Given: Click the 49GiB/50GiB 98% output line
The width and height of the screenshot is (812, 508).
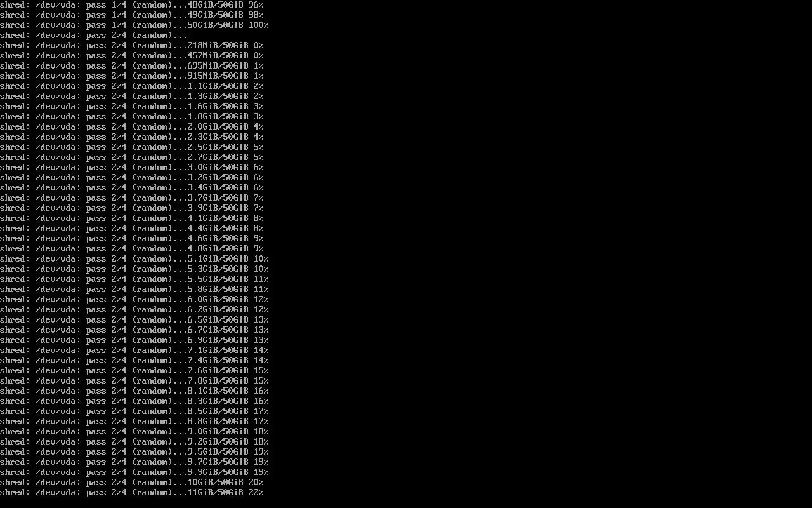Looking at the screenshot, I should [x=132, y=15].
